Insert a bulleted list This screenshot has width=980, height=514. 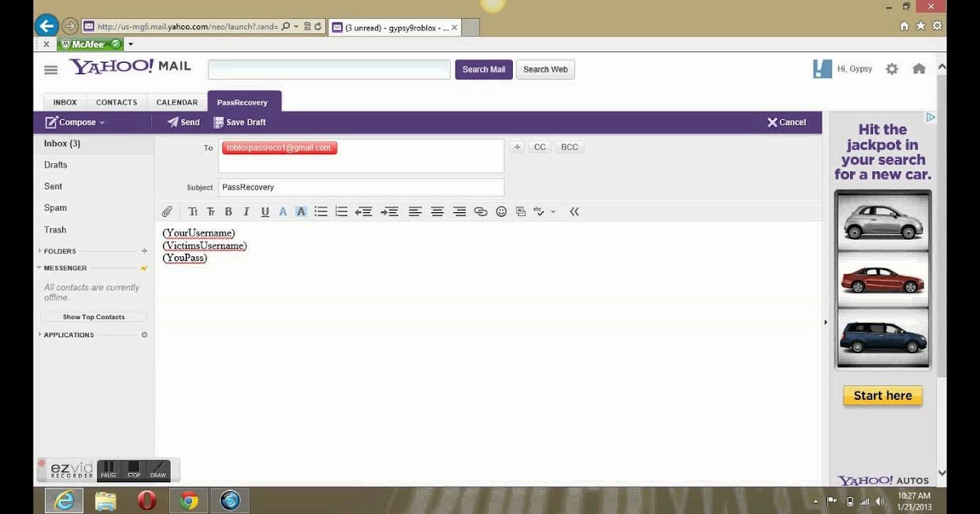pos(321,212)
